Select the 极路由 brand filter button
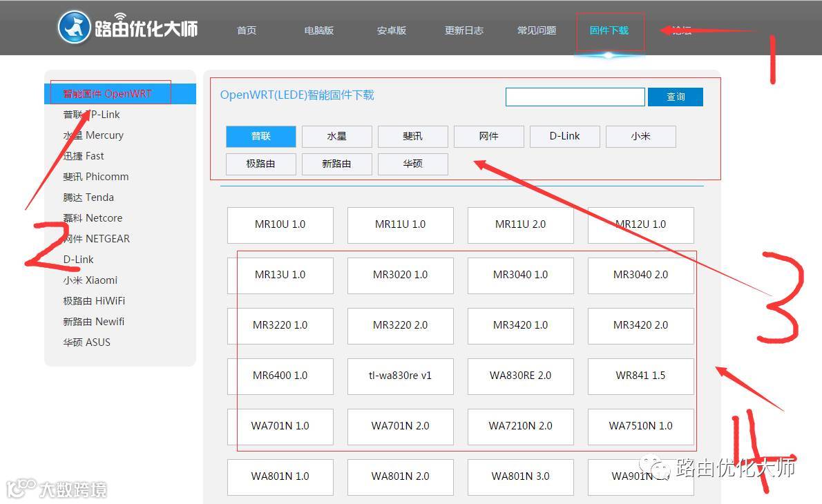Viewport: 822px width, 504px height. pos(261,164)
